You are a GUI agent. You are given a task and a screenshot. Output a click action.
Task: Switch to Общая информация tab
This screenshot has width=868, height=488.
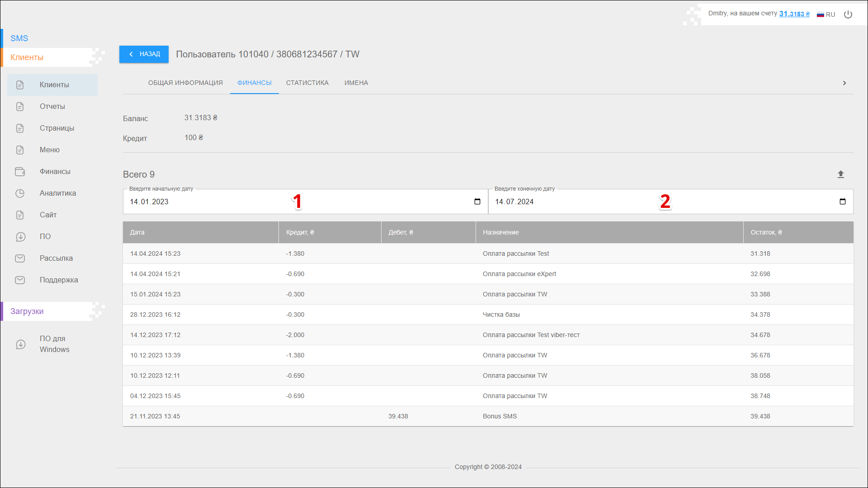point(185,83)
